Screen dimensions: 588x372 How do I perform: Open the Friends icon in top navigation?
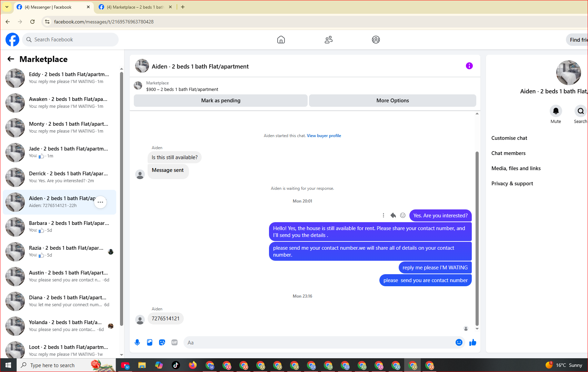329,40
